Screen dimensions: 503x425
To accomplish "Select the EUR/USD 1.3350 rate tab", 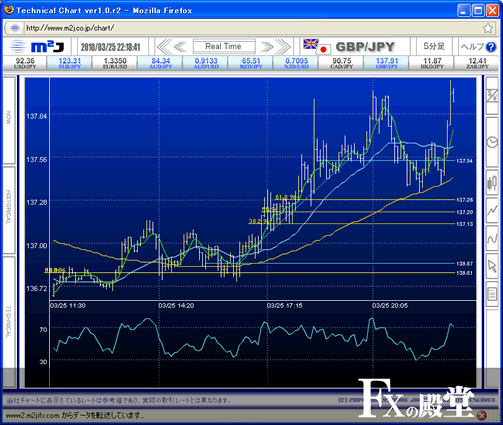I will click(x=115, y=63).
